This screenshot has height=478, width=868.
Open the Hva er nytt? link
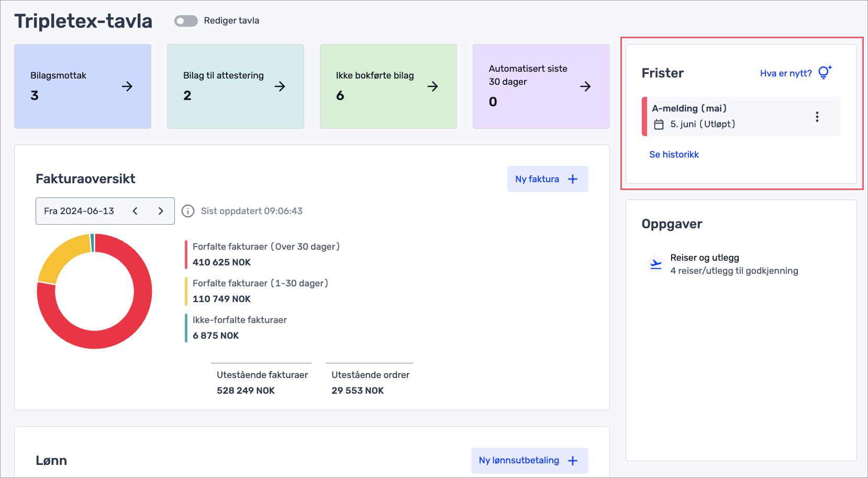[786, 73]
